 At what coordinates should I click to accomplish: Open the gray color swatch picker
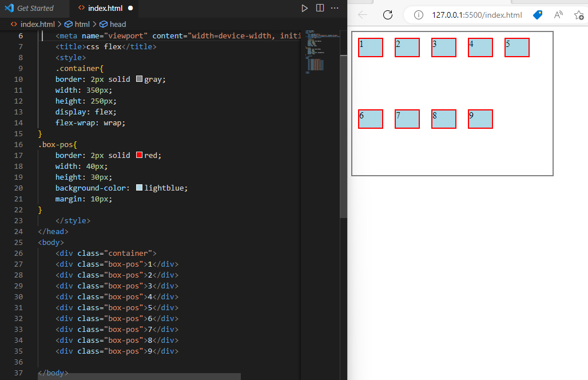pyautogui.click(x=139, y=79)
